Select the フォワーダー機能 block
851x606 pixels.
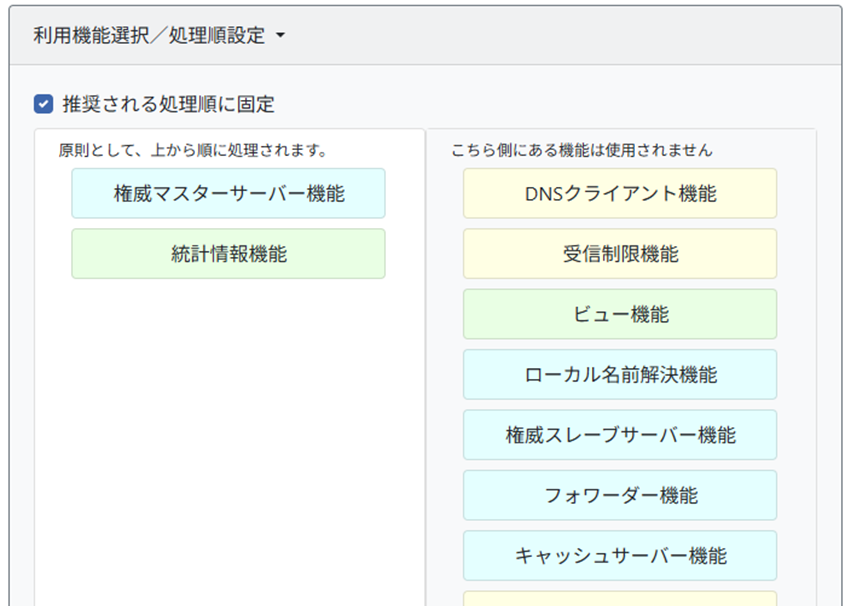coord(620,495)
